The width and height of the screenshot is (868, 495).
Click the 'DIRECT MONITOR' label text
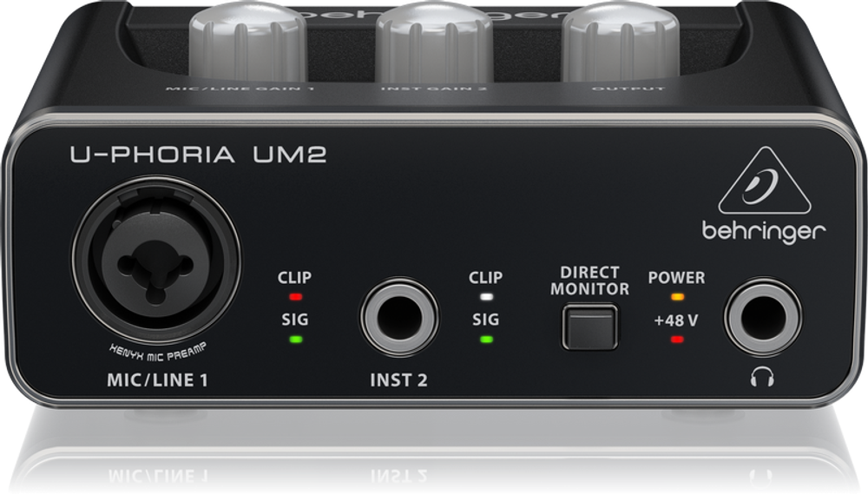pyautogui.click(x=589, y=280)
